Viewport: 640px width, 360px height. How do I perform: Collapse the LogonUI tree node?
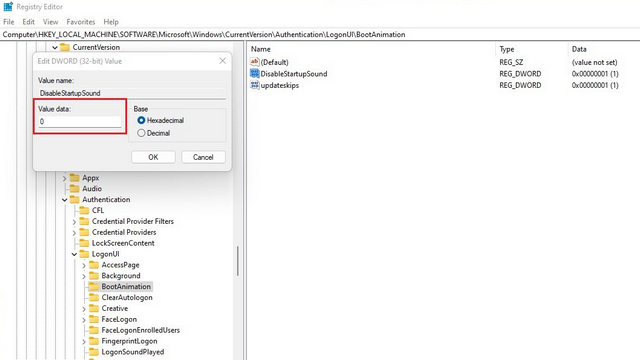point(74,254)
